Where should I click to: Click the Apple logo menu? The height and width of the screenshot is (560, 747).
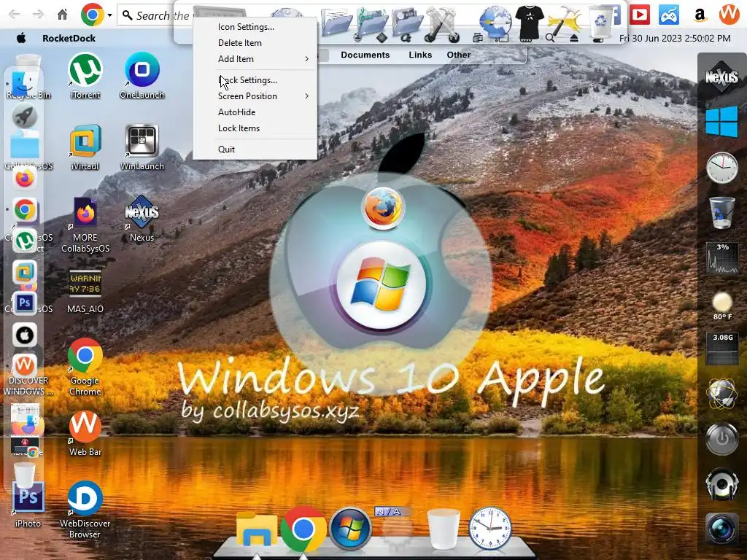[x=21, y=38]
